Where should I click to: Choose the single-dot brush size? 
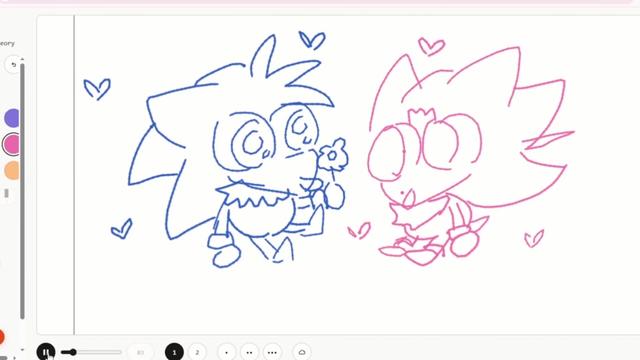(227, 352)
